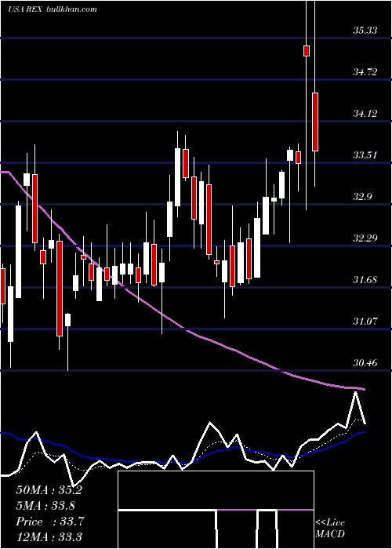
Task: Click the '<<Live MACD' label
Action: 330,529
